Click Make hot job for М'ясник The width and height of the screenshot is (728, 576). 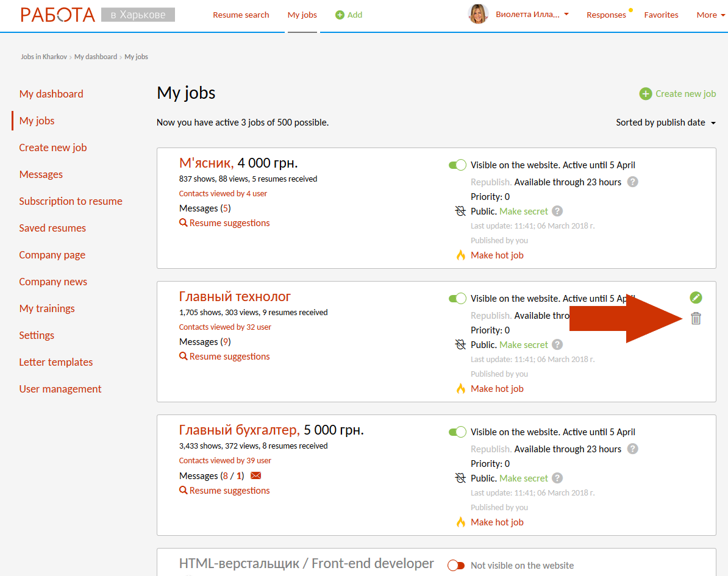(x=497, y=255)
